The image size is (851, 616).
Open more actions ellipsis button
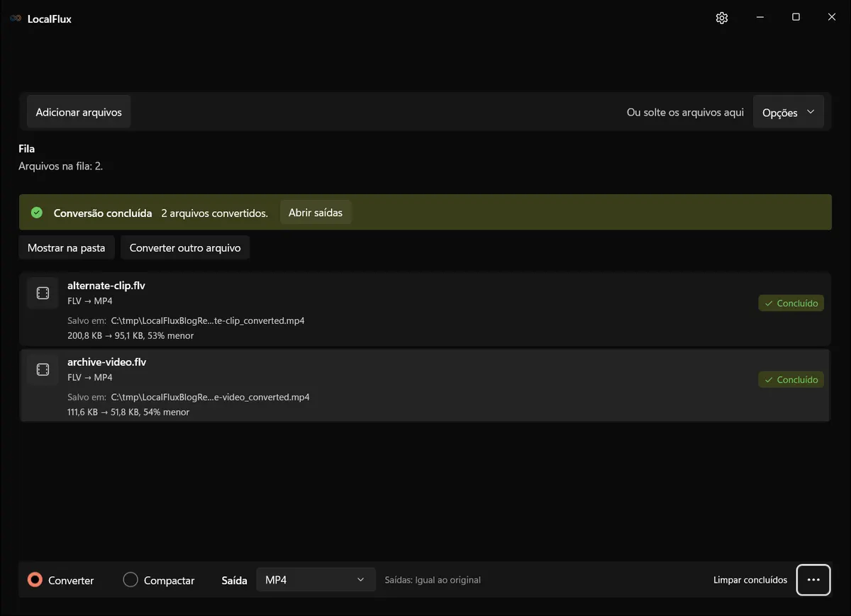coord(813,580)
